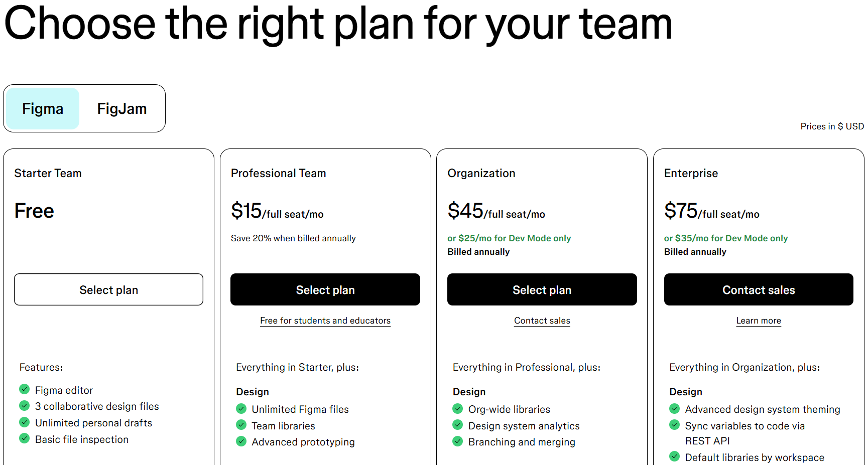Screen dimensions: 868x465
Task: Click checkmark next to Team libraries
Action: (x=241, y=425)
